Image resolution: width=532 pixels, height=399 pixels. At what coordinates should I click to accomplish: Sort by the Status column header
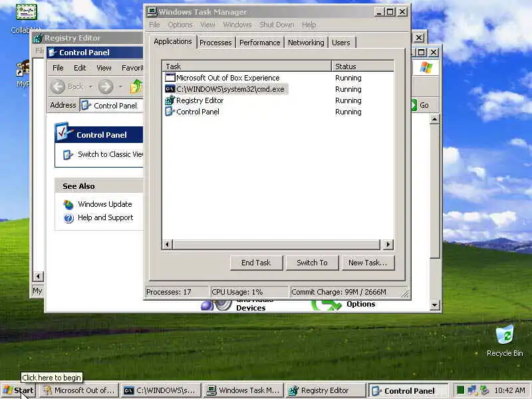pyautogui.click(x=362, y=66)
